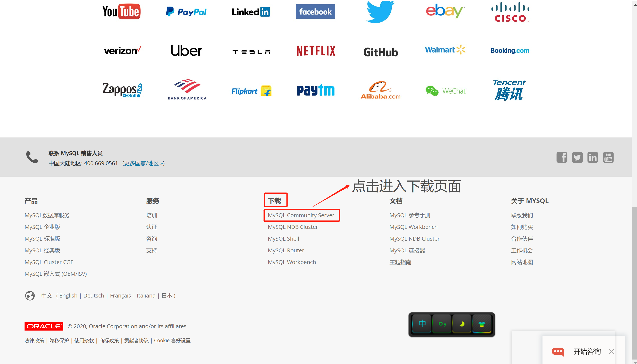Open MySQL Workbench under 下载
This screenshot has height=364, width=637.
point(292,262)
